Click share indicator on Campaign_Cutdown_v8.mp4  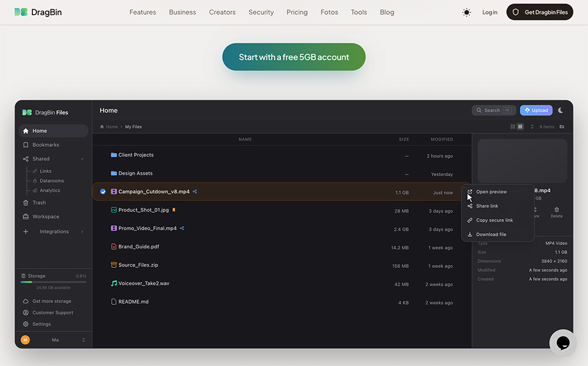tap(195, 192)
